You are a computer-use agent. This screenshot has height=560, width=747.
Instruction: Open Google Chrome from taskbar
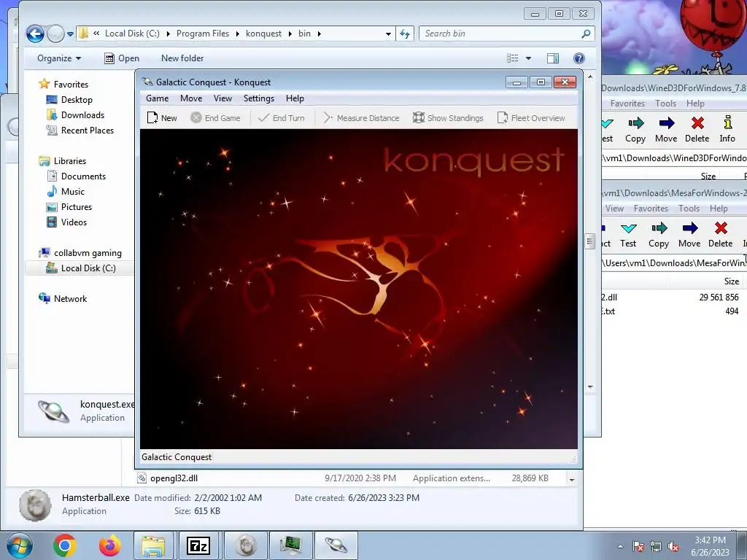(x=65, y=545)
